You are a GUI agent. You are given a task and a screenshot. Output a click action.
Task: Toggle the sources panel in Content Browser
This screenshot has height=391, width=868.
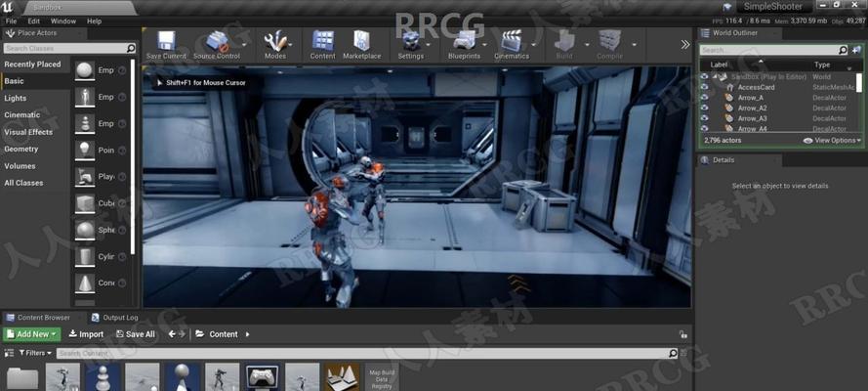(x=9, y=353)
